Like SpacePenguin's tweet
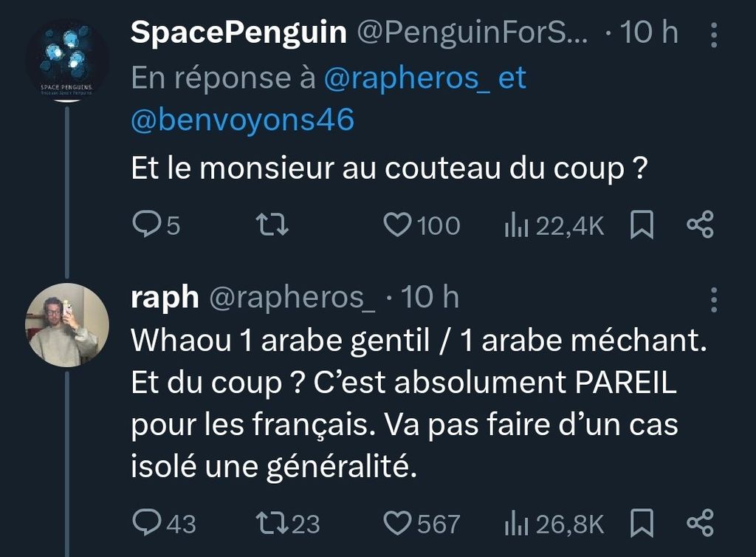756x557 pixels. pos(397,225)
